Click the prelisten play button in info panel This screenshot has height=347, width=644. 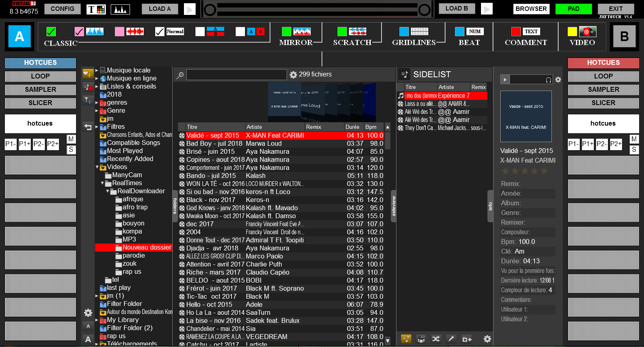pos(505,80)
